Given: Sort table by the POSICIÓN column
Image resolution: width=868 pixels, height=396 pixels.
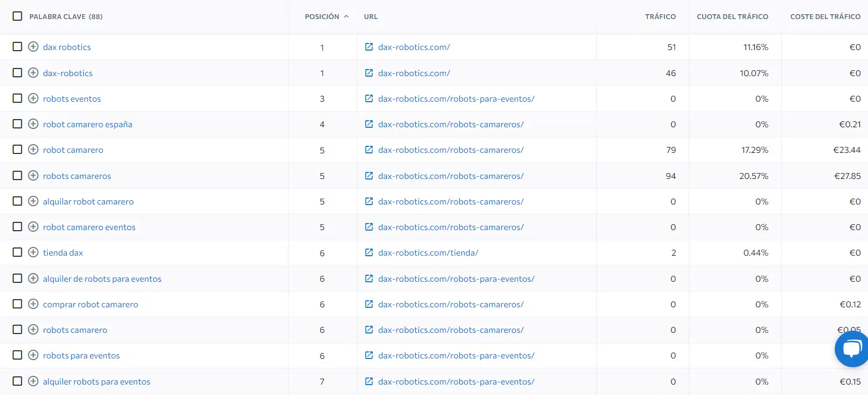Looking at the screenshot, I should pyautogui.click(x=327, y=17).
